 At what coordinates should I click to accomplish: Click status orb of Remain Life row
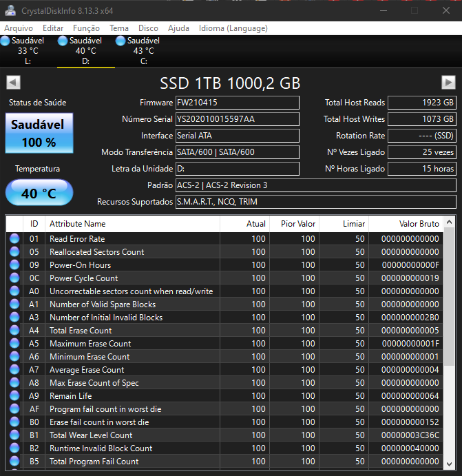14,395
